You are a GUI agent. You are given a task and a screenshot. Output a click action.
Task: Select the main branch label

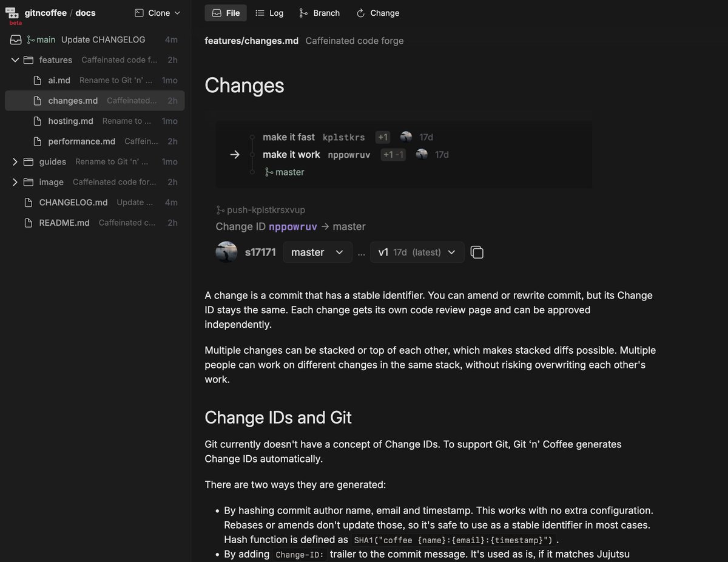click(41, 39)
